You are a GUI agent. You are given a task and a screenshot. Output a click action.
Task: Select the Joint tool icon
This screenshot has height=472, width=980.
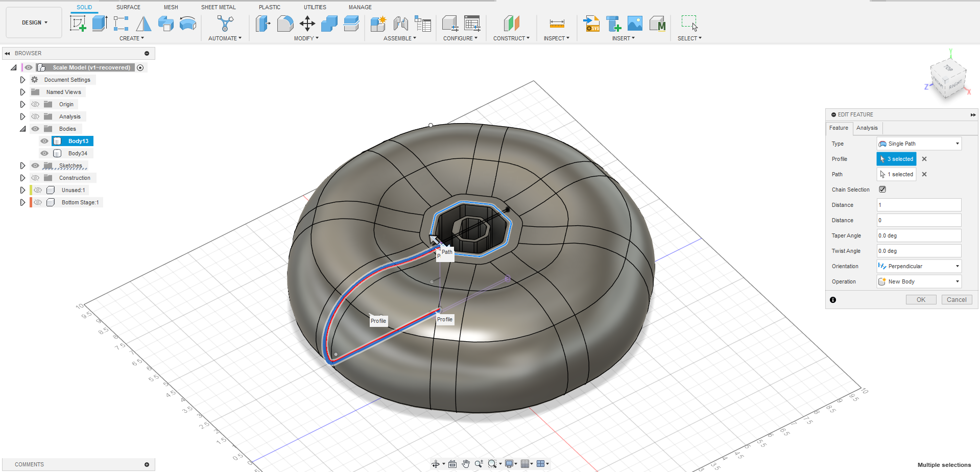[x=400, y=23]
